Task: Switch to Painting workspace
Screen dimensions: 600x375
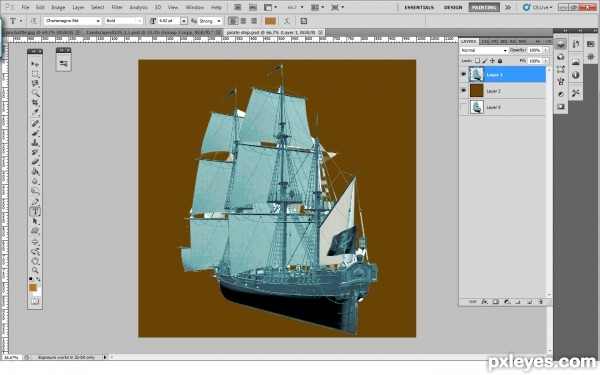Action: click(x=484, y=7)
